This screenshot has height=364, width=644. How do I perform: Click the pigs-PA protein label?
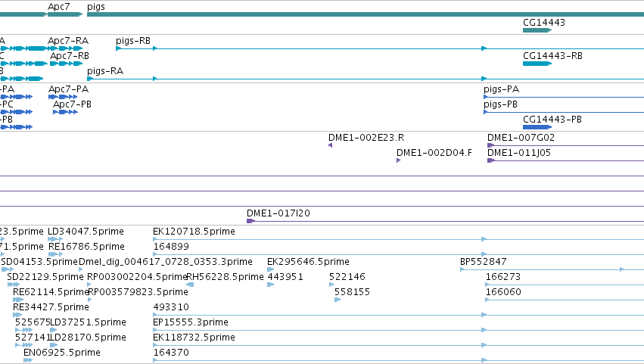pos(502,89)
